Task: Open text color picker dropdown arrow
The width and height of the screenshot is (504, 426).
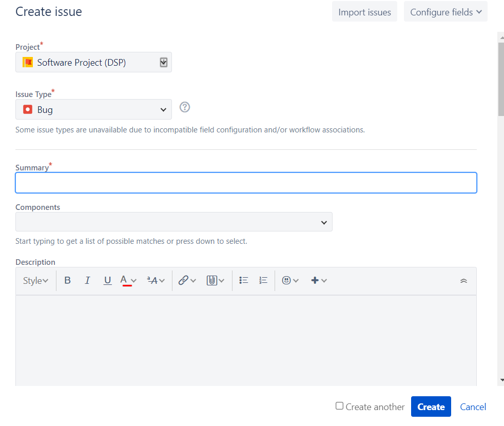Action: click(134, 281)
